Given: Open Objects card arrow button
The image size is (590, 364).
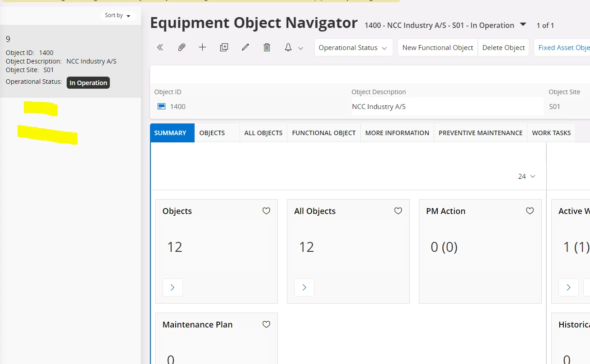Looking at the screenshot, I should [x=172, y=287].
